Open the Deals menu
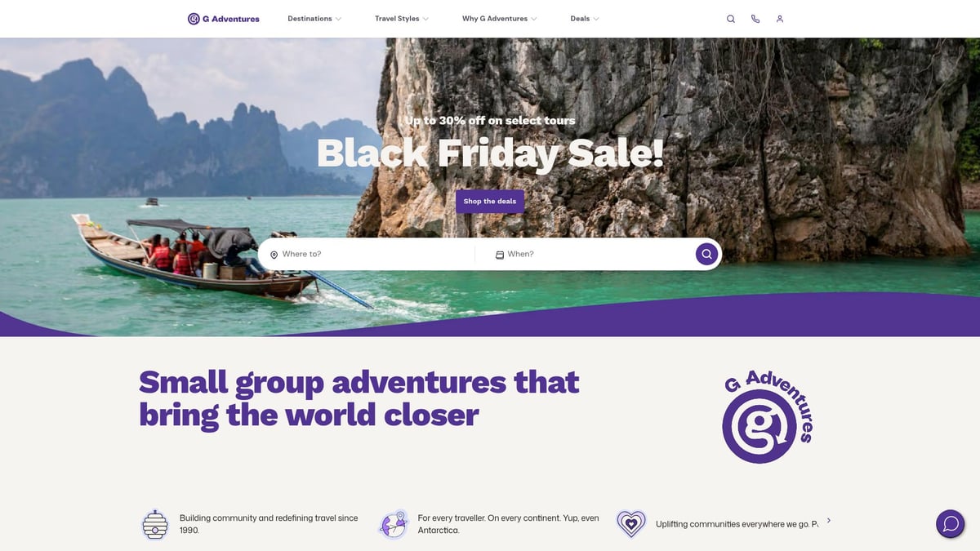The width and height of the screenshot is (980, 551). 585,19
